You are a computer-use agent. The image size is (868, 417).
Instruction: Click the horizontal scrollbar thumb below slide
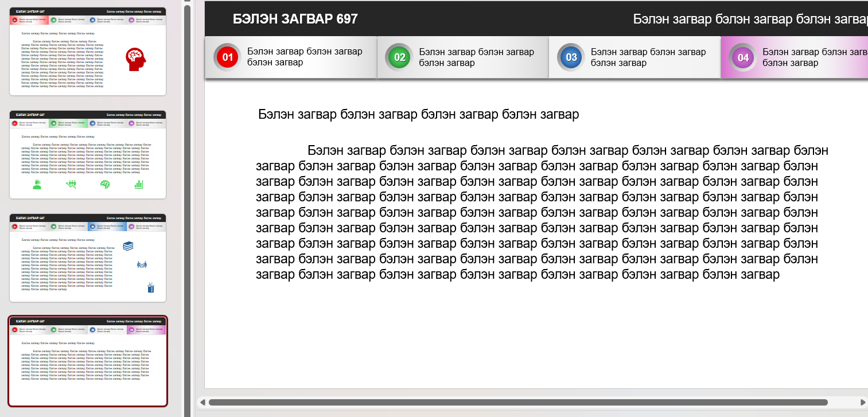coord(516,402)
